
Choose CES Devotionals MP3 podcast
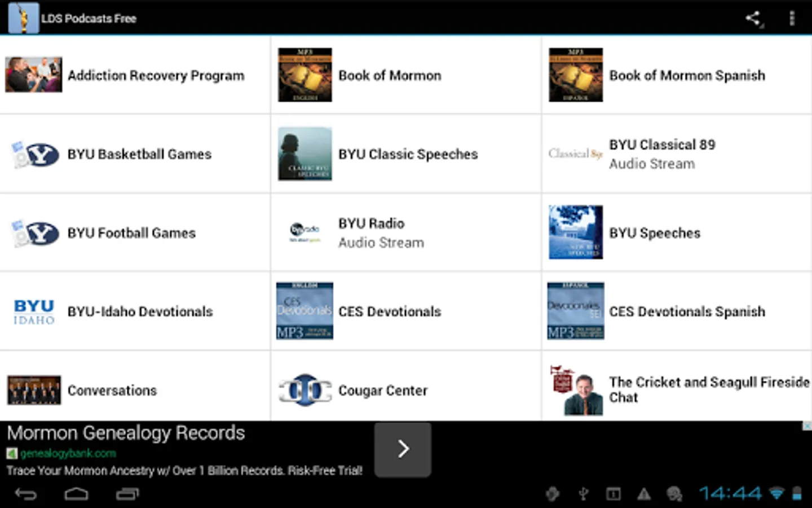coord(406,312)
